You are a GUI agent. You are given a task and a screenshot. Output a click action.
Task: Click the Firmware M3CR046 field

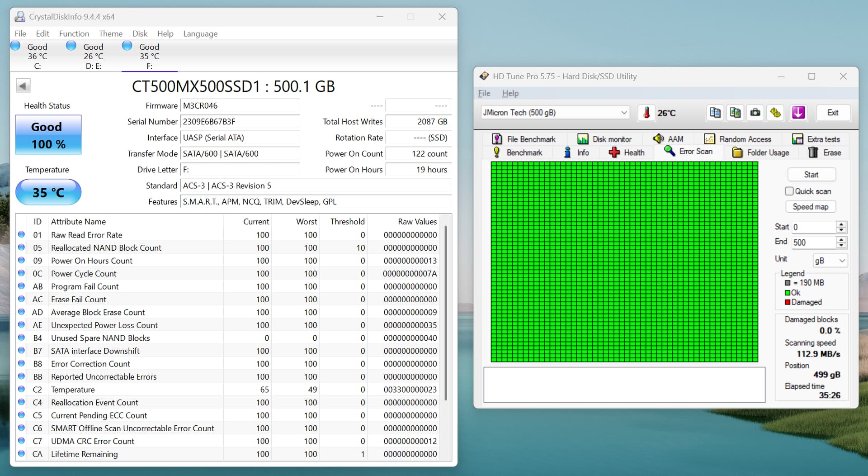(x=240, y=106)
